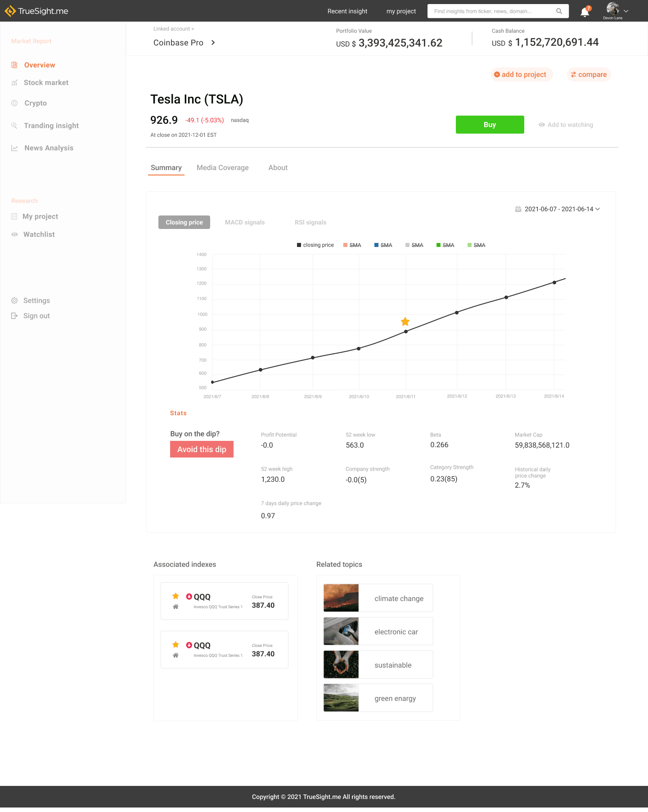Open the notifications bell icon
The height and width of the screenshot is (812, 648).
click(585, 12)
